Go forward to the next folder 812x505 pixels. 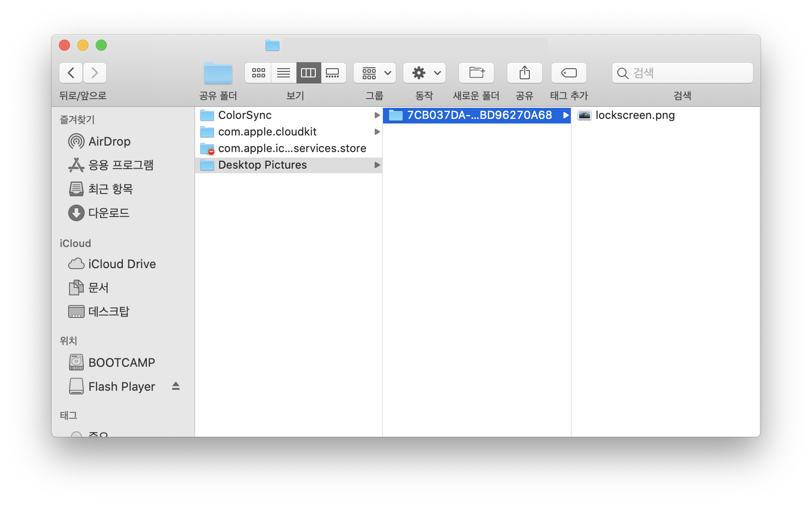tap(95, 73)
